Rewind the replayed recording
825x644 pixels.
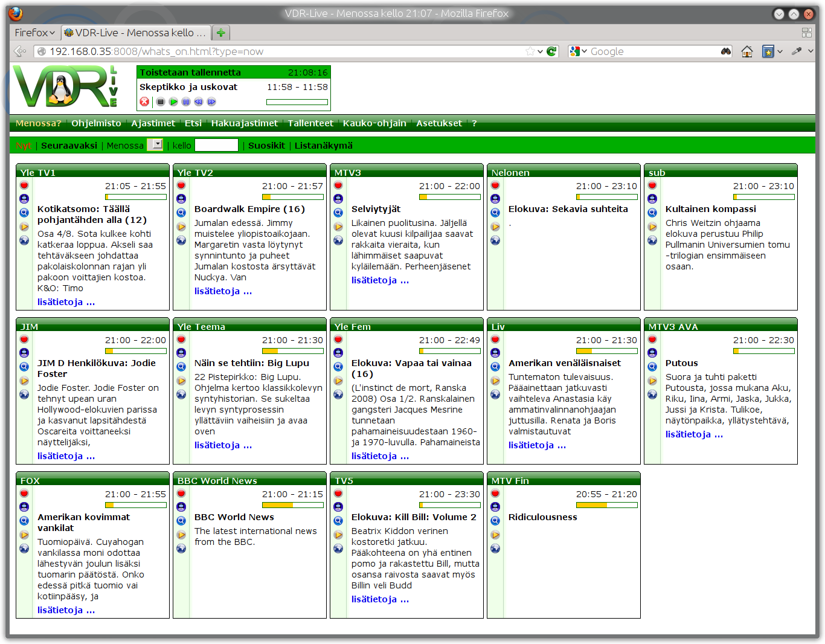pyautogui.click(x=199, y=101)
